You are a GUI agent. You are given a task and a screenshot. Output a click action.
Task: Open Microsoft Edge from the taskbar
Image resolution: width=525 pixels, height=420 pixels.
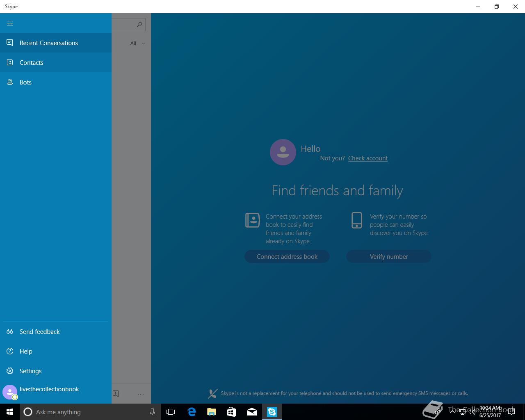point(192,412)
